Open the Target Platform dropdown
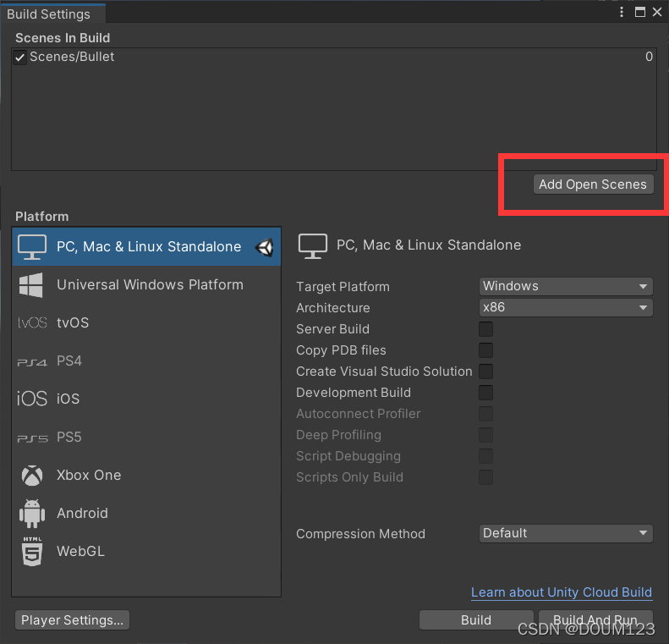 (x=566, y=286)
